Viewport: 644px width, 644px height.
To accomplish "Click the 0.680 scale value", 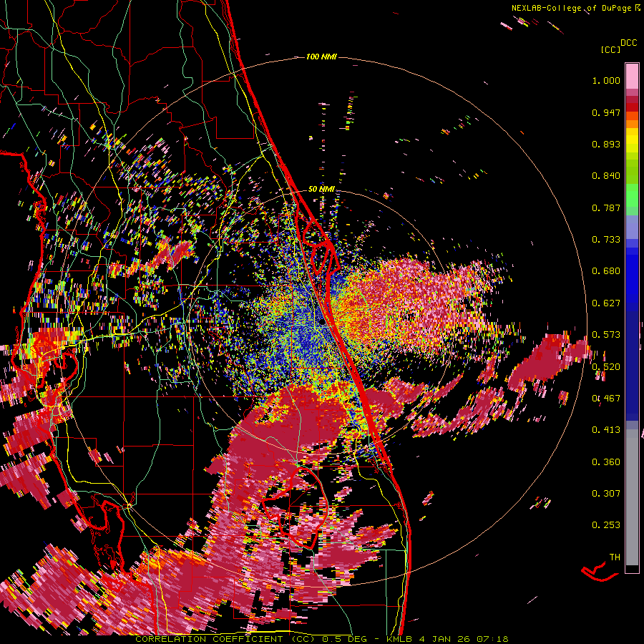I will tap(606, 271).
